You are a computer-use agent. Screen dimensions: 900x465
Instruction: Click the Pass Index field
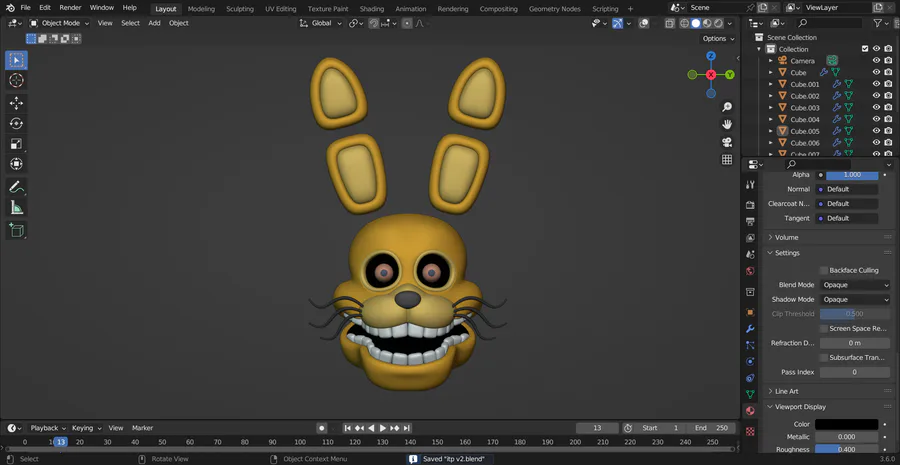855,373
